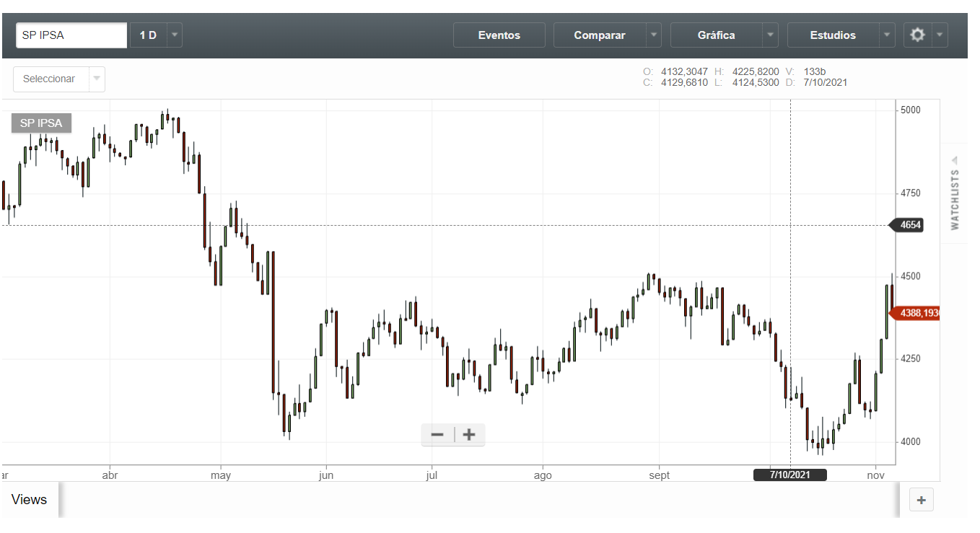Open the Seleccionar dropdown

tap(59, 79)
